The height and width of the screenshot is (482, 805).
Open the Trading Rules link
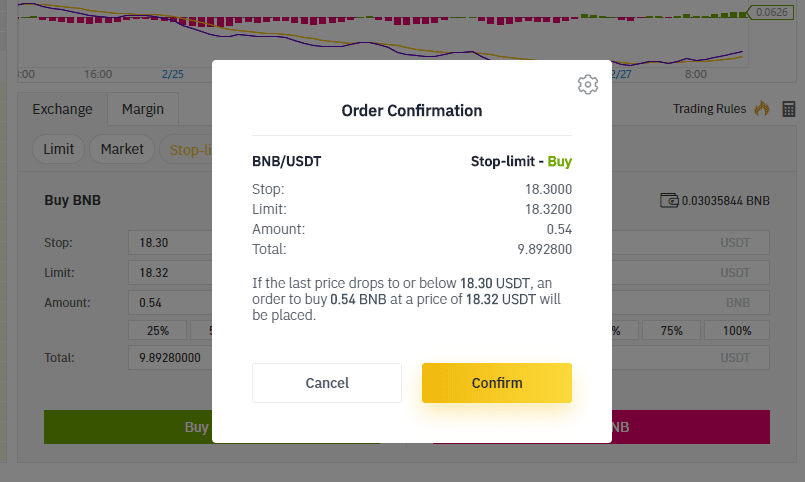pyautogui.click(x=709, y=108)
